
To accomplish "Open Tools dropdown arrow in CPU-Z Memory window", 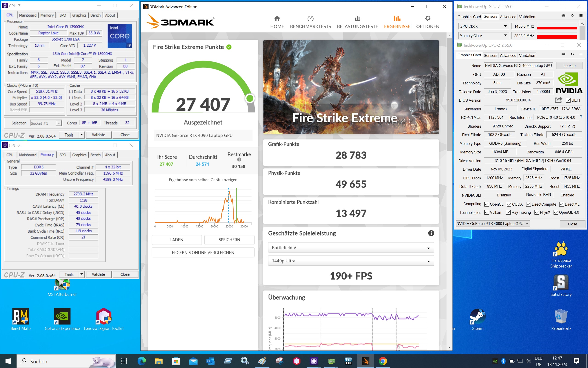I will 82,274.
